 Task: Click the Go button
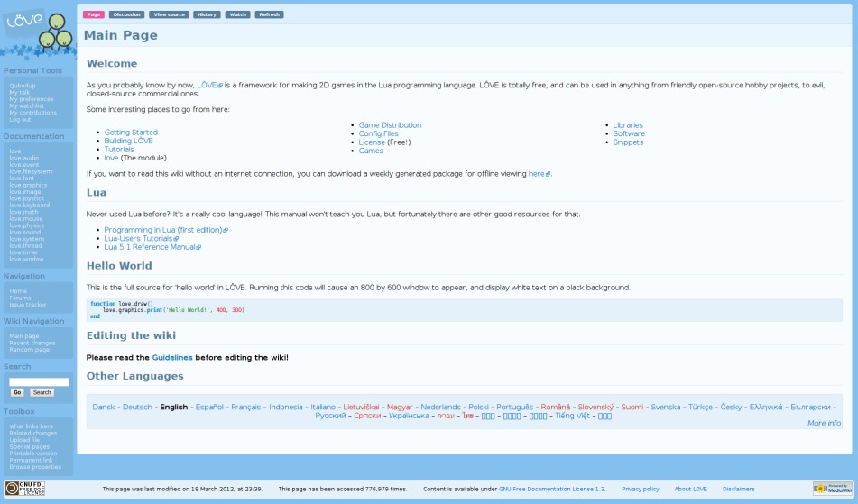pos(17,392)
